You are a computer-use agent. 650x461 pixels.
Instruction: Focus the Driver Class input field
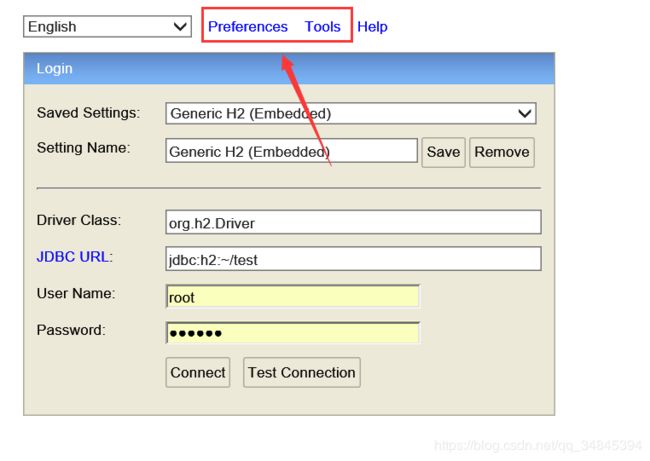pos(353,222)
